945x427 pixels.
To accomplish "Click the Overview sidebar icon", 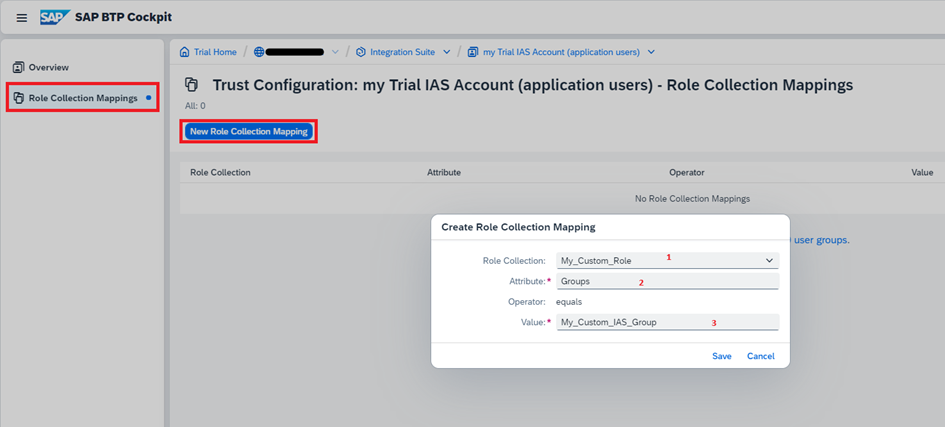I will pyautogui.click(x=18, y=67).
